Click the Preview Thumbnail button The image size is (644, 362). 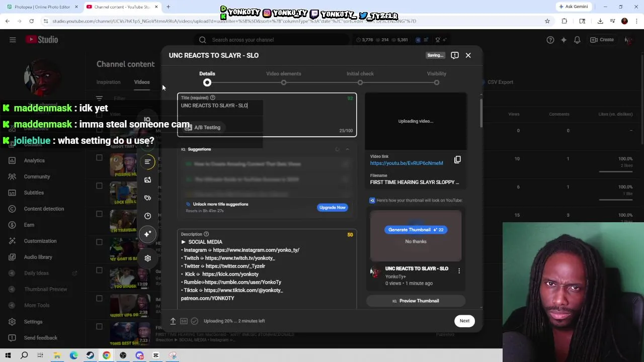coord(416,301)
